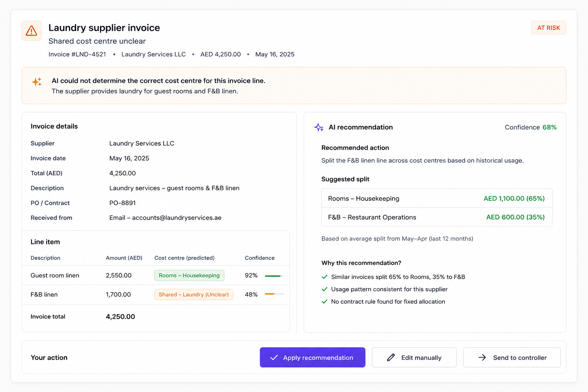Click invoice total value 4,250.00
Screen dimensions: 588x392
point(120,317)
